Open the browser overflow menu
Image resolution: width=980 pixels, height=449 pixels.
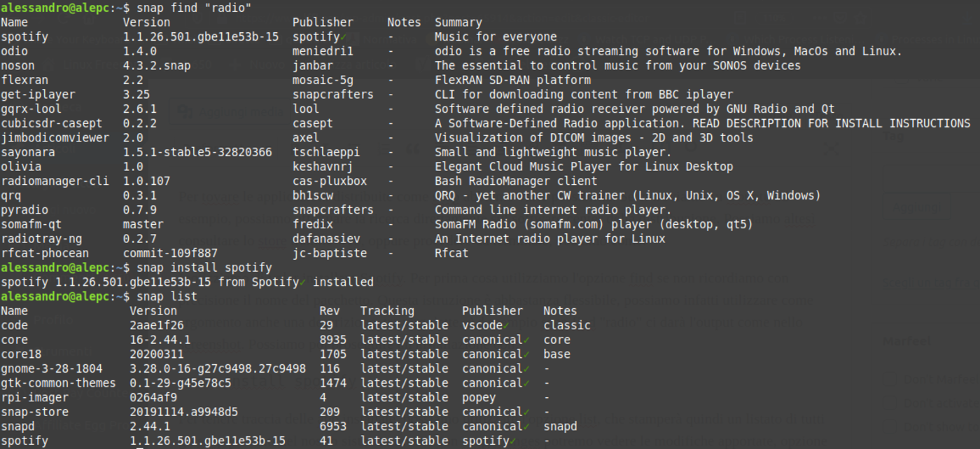point(820,18)
